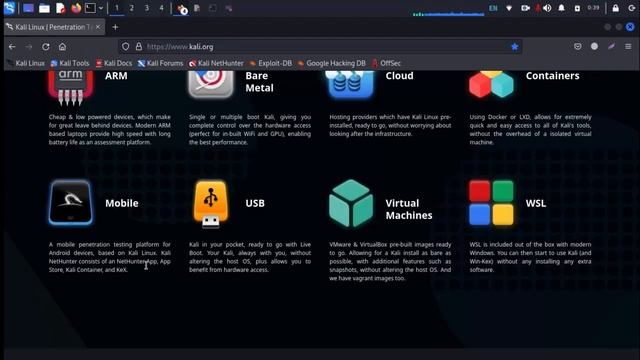Screen dimensions: 640x360
Task: Click the WSL four-colored squares icon
Action: tap(491, 203)
